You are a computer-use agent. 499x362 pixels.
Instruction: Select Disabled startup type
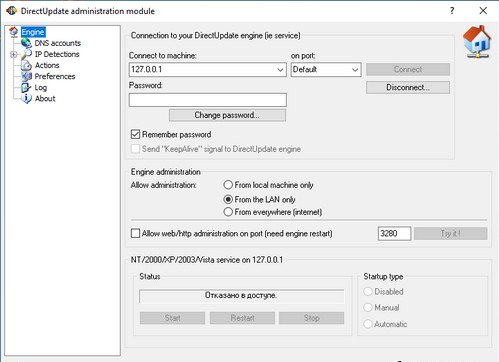[x=368, y=292]
